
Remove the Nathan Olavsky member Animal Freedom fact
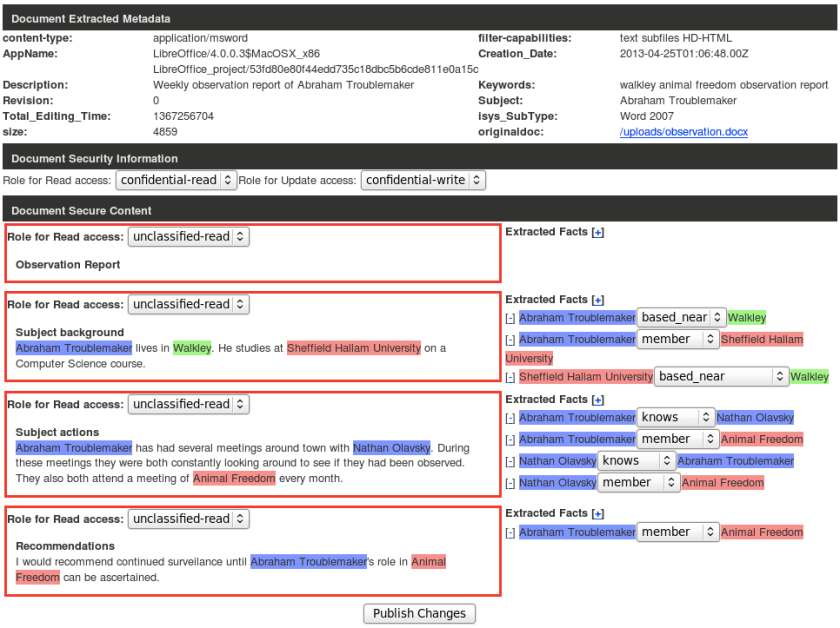510,483
